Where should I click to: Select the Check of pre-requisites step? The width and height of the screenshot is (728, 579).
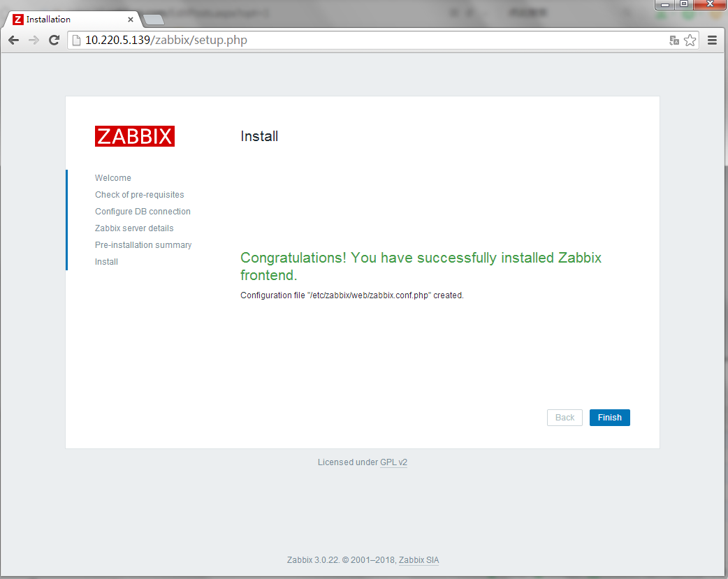coord(139,195)
